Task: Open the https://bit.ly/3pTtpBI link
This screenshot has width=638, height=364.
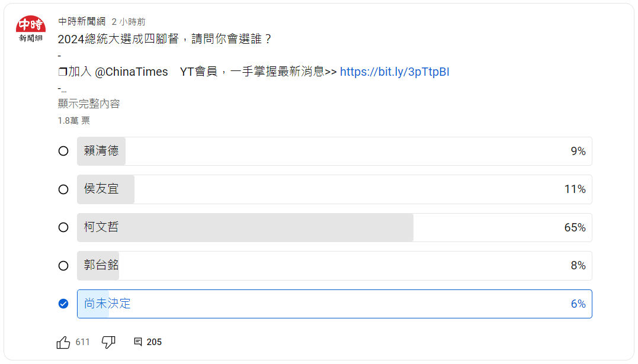Action: (394, 72)
